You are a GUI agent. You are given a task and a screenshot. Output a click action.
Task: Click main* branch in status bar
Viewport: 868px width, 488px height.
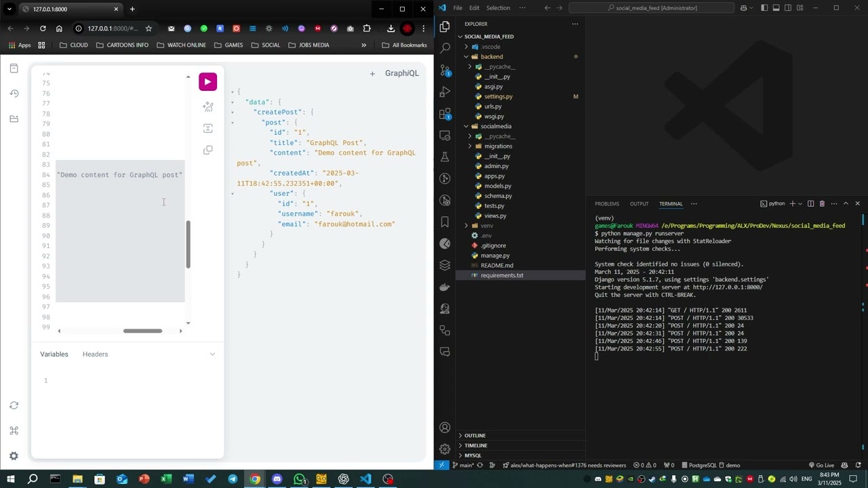click(465, 465)
